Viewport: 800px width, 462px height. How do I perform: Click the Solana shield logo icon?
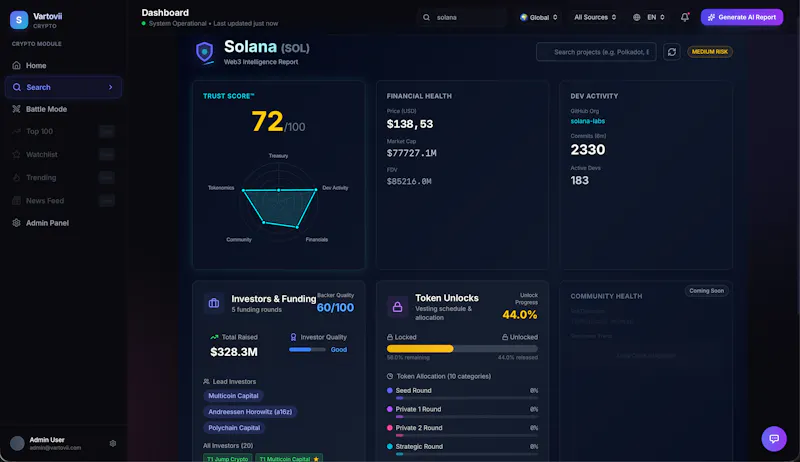(205, 52)
